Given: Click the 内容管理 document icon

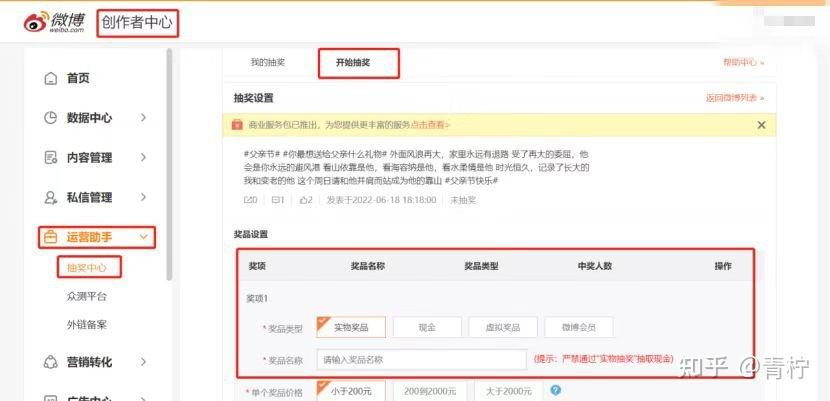Looking at the screenshot, I should point(50,157).
